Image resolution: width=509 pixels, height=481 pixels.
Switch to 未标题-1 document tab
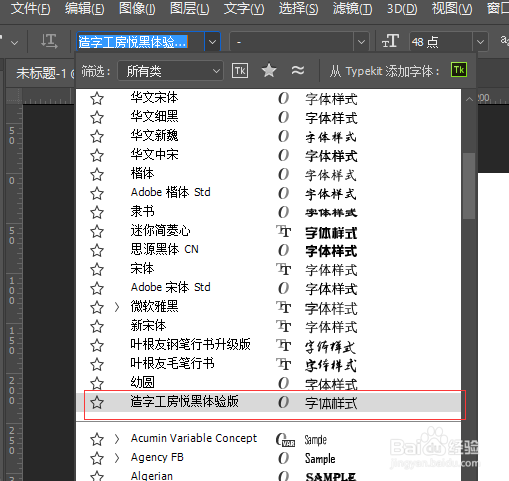[42, 73]
